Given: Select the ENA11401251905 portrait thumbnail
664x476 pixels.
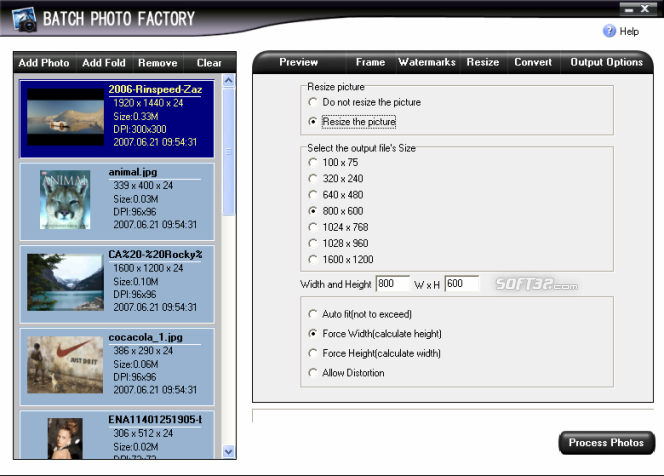Looking at the screenshot, I should pos(65,439).
